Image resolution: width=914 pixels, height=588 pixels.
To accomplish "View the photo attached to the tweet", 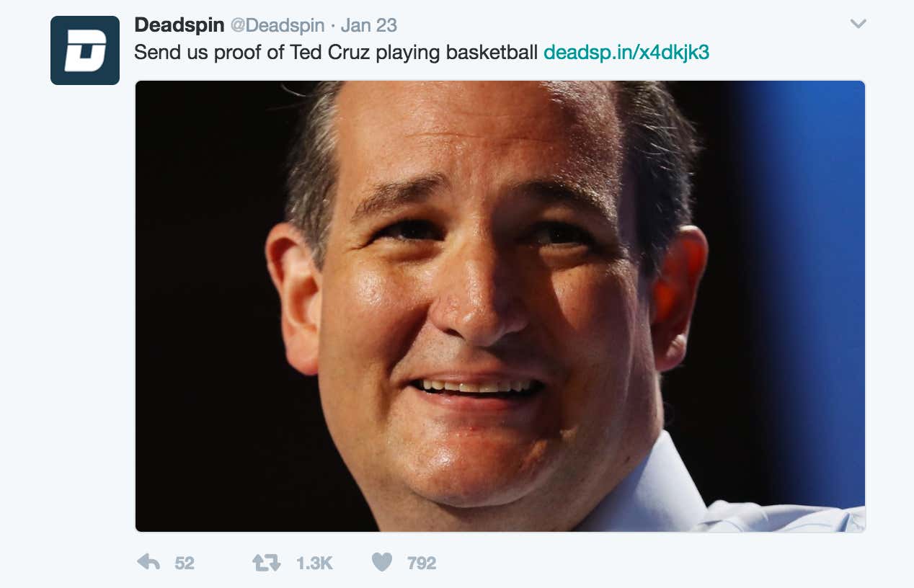I will tap(500, 306).
